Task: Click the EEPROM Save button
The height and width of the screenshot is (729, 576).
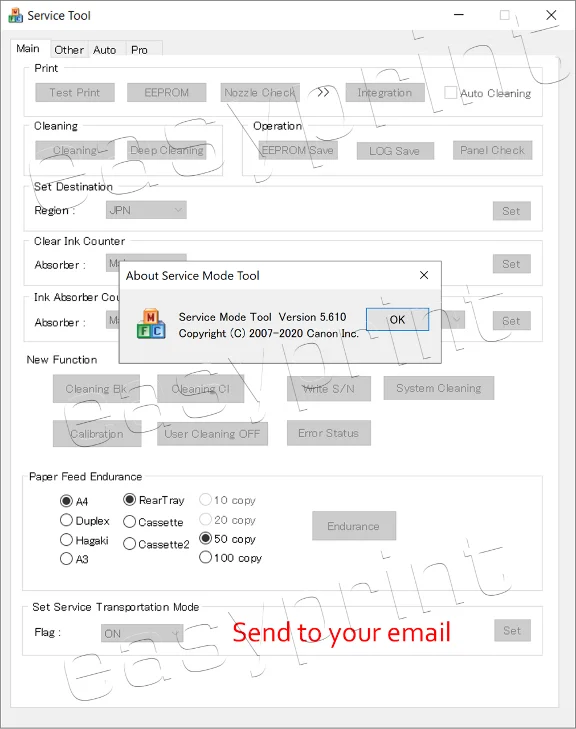Action: tap(298, 150)
